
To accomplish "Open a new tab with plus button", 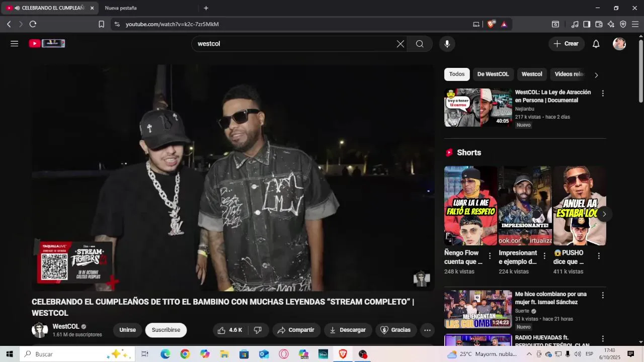I will [206, 8].
